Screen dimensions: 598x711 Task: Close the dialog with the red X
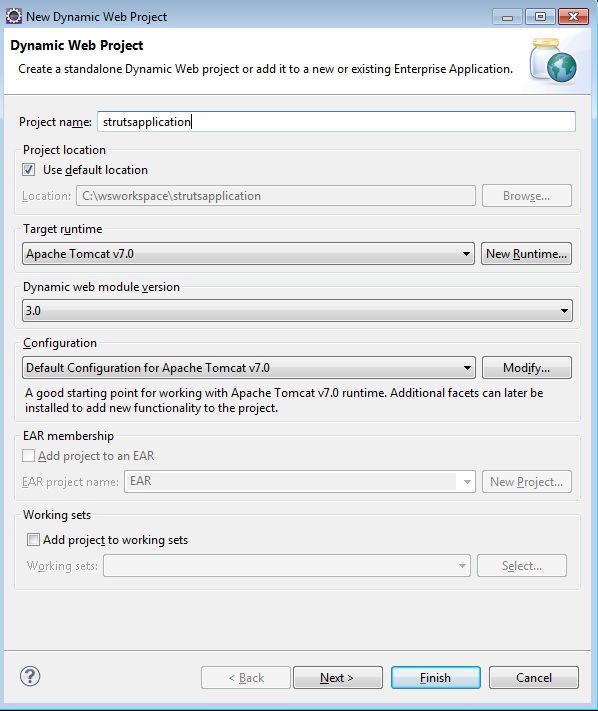point(573,17)
